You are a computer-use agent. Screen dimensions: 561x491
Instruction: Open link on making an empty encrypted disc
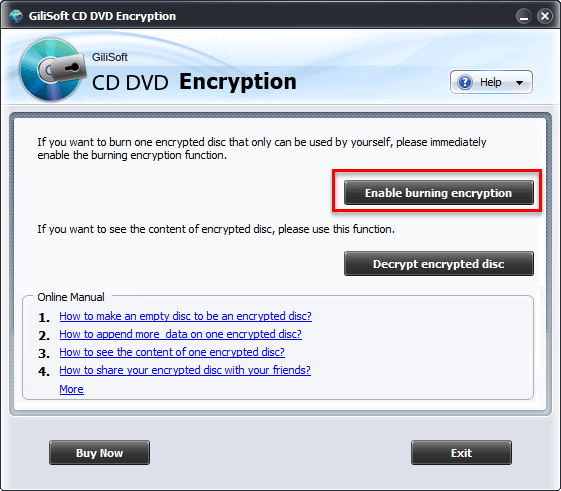coord(185,316)
